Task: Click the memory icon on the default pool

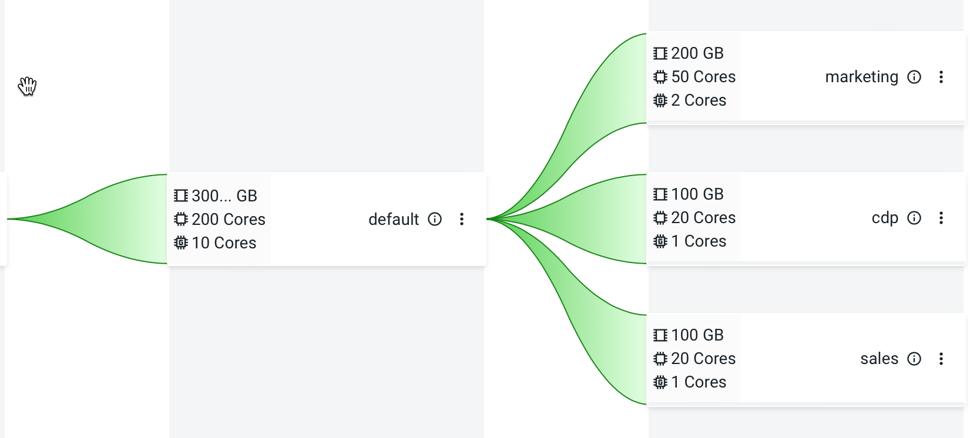Action: pos(180,196)
